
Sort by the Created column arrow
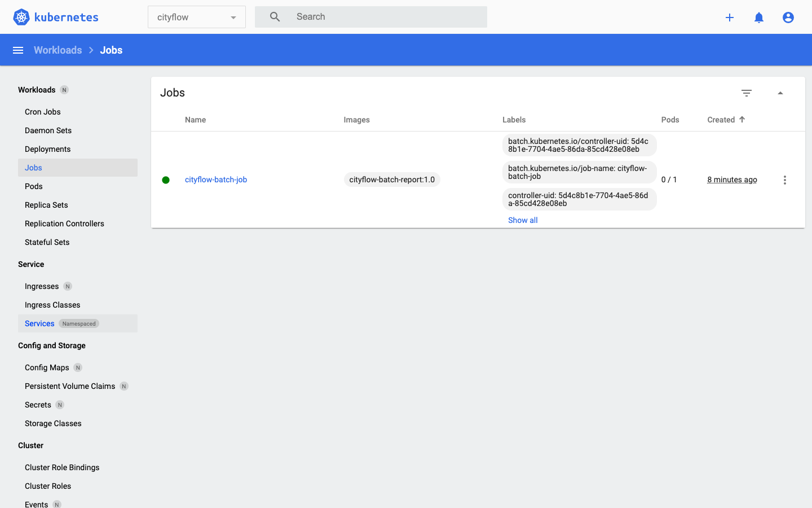742,120
